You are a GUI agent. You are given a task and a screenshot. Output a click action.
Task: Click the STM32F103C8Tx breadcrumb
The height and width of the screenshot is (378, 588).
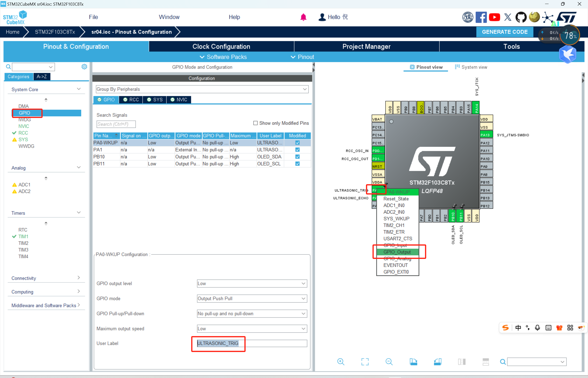[55, 32]
